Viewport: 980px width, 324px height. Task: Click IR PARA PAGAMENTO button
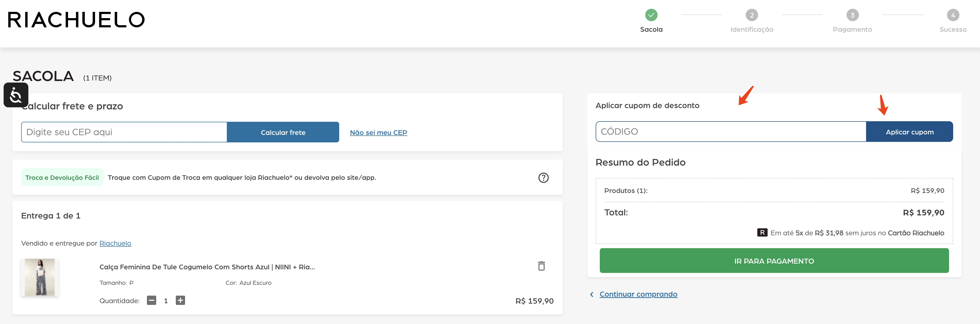click(774, 261)
